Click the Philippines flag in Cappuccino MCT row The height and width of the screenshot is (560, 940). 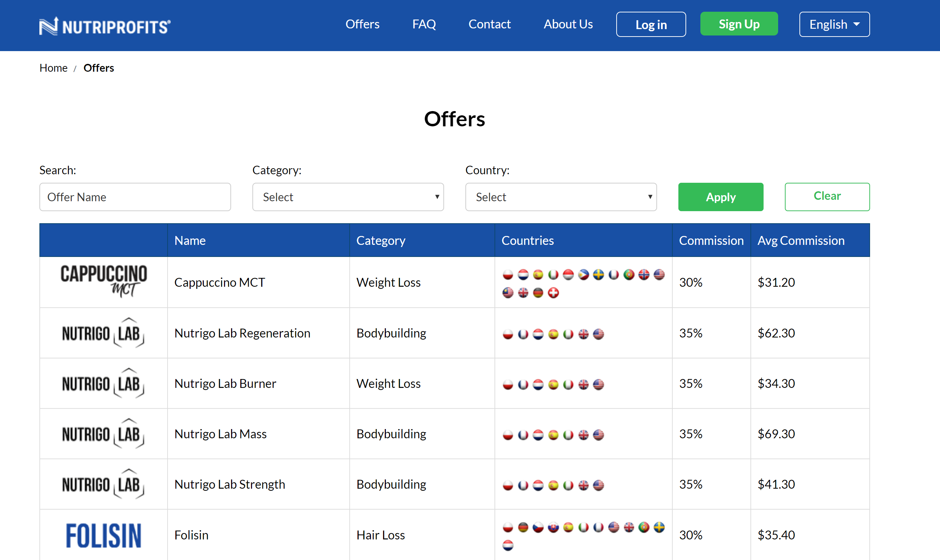click(583, 275)
